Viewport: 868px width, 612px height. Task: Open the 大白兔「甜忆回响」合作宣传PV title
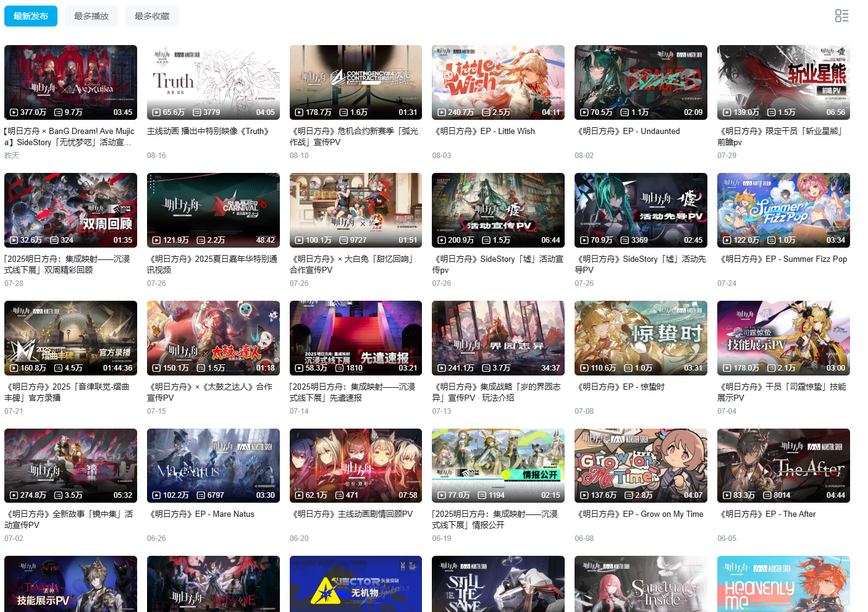pos(353,264)
